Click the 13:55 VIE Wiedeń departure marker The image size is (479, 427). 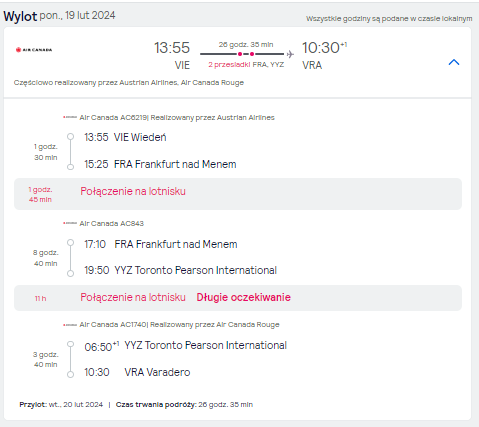tap(70, 137)
